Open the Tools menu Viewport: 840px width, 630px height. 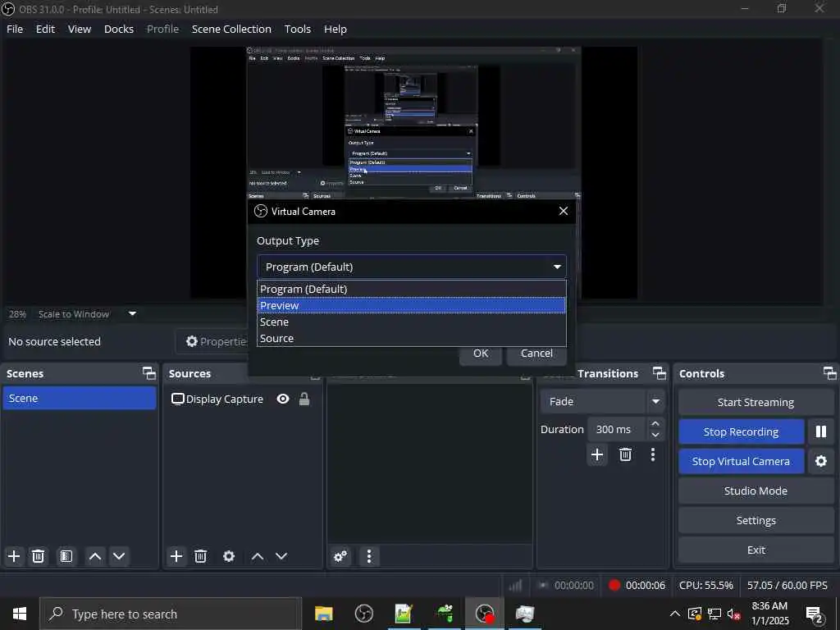click(x=297, y=29)
